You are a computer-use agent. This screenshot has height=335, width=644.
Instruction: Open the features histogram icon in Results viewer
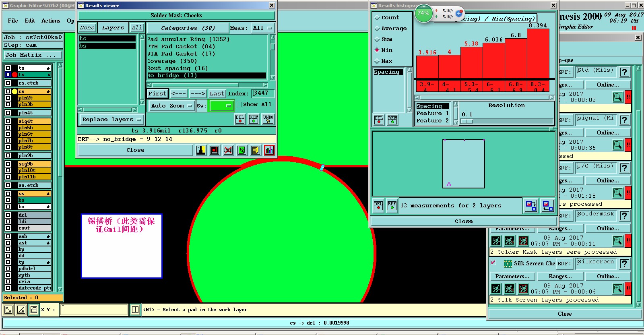pos(269,150)
